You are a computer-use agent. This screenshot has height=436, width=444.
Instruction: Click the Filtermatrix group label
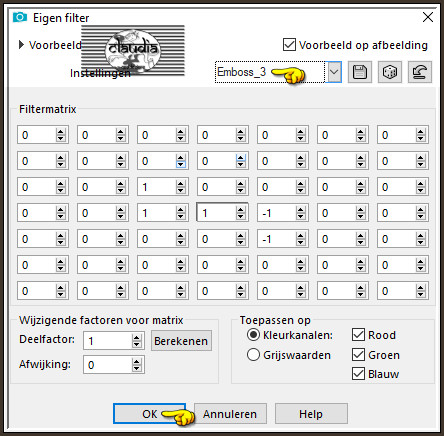pyautogui.click(x=48, y=109)
